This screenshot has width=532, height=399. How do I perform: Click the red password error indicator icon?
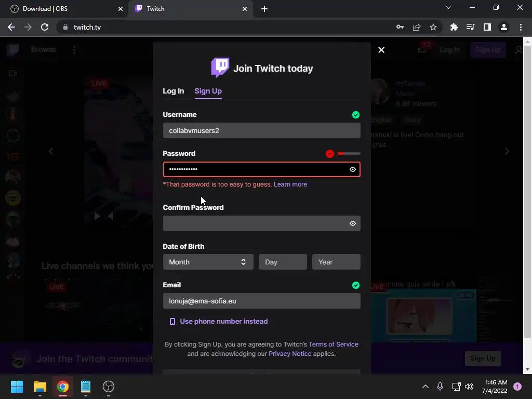[329, 154]
